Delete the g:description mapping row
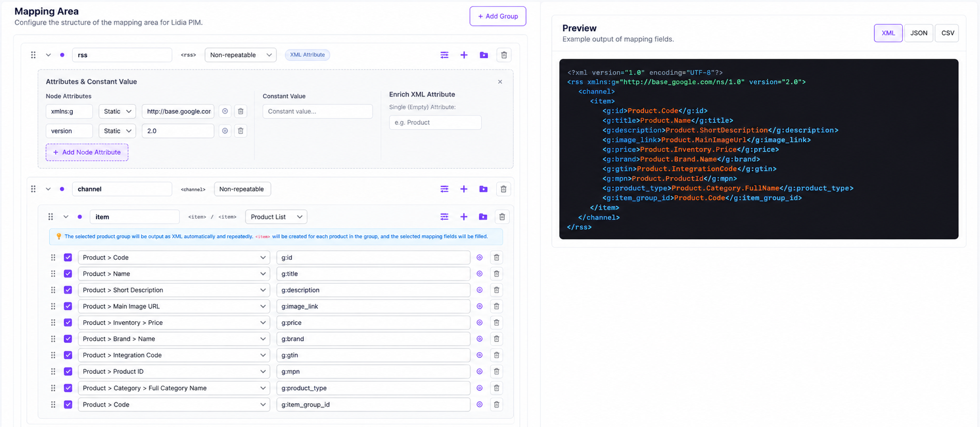 [497, 290]
